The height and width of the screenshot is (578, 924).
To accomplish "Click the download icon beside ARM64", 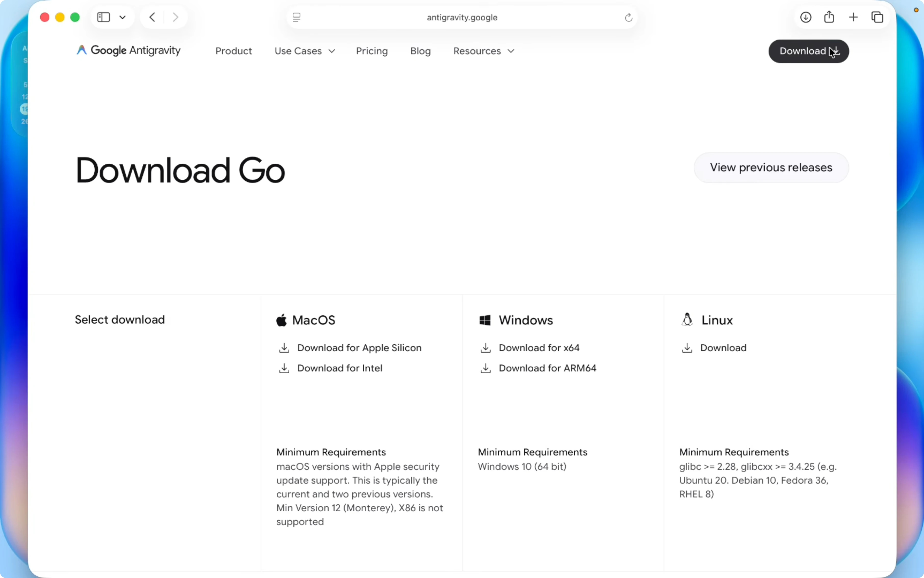I will pos(486,368).
